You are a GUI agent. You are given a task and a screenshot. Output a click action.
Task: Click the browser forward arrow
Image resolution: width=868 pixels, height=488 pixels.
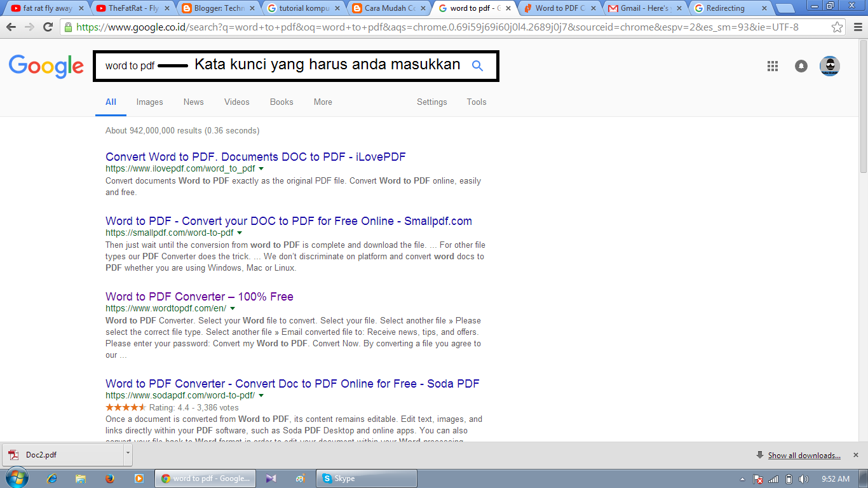click(29, 27)
